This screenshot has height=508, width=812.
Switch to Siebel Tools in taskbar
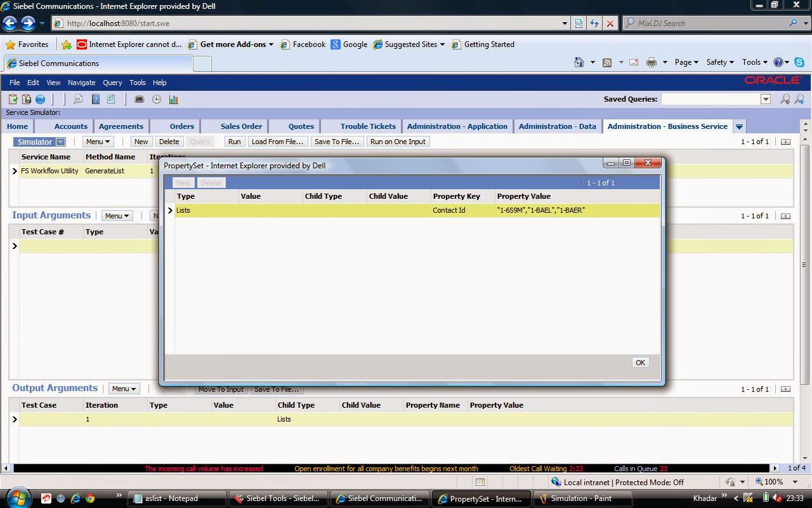click(x=277, y=498)
